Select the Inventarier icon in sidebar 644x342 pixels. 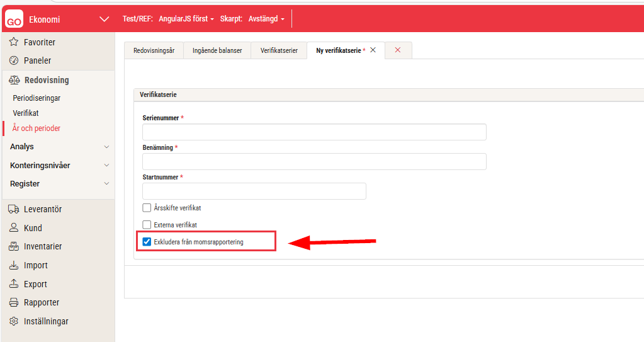click(x=14, y=247)
